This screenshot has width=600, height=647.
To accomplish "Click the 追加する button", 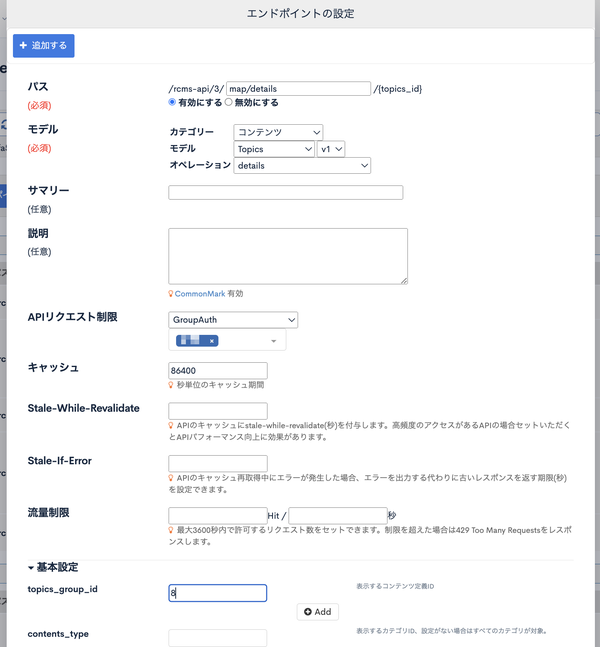I will 44,45.
